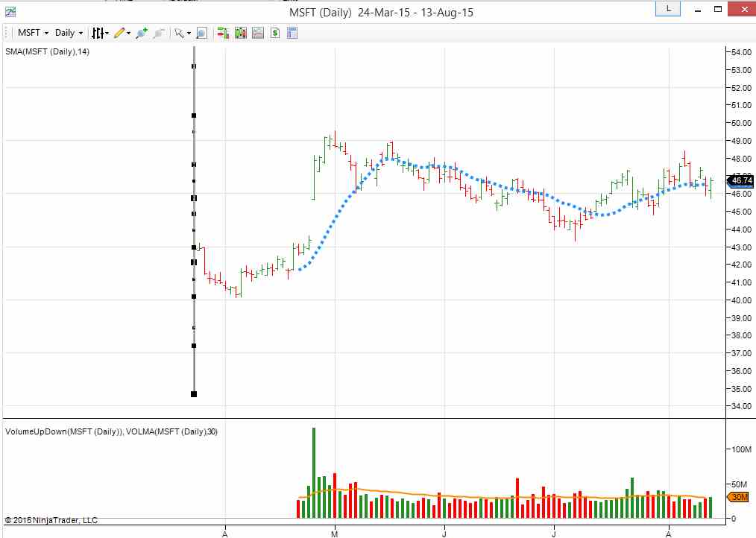The width and height of the screenshot is (756, 538).
Task: Toggle the data box magnifier icon
Action: coord(201,33)
